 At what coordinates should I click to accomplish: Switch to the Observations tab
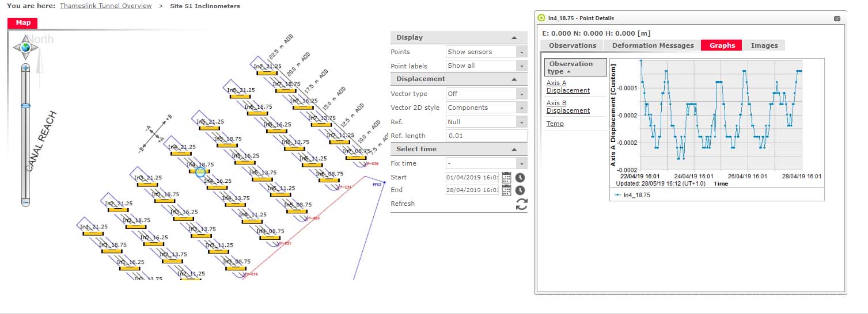(572, 45)
